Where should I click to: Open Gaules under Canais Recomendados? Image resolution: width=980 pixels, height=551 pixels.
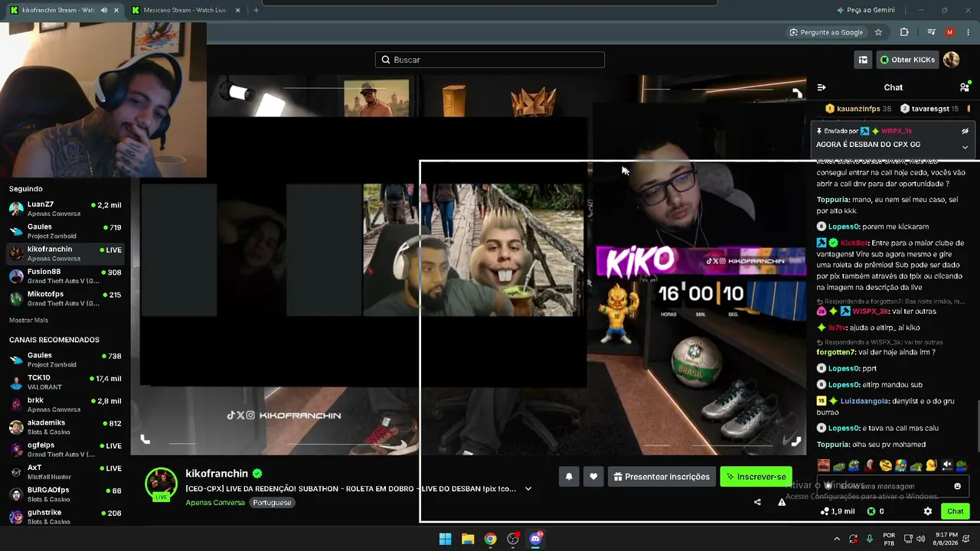tap(65, 360)
